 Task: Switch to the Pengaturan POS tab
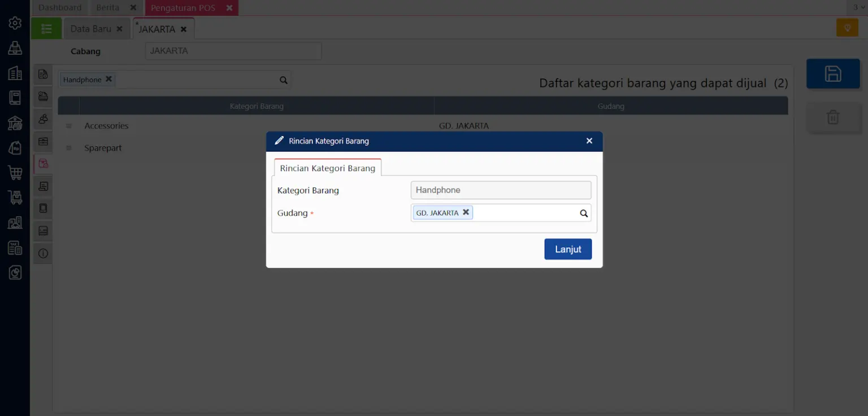pyautogui.click(x=183, y=8)
